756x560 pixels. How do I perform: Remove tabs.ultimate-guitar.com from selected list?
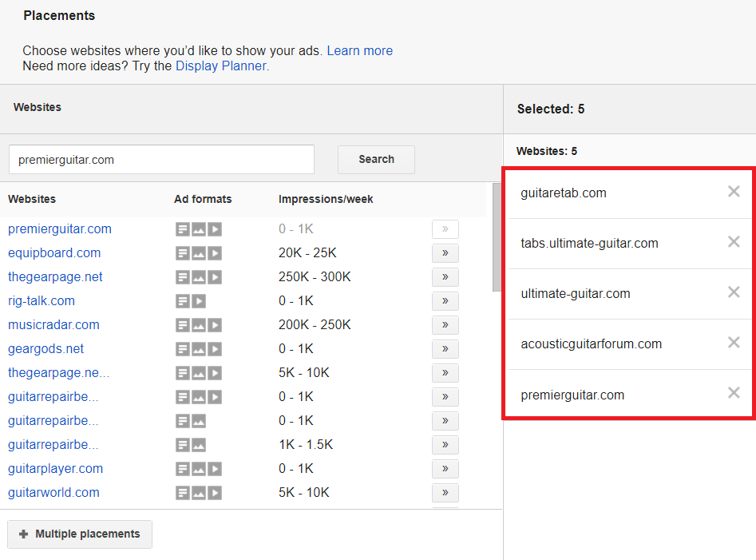click(x=734, y=241)
